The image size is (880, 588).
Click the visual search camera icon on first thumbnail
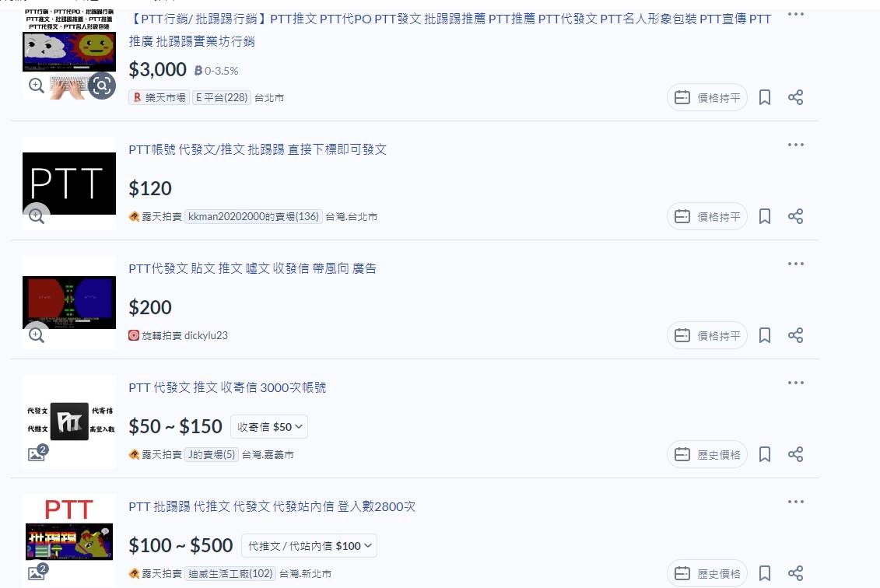[x=102, y=86]
